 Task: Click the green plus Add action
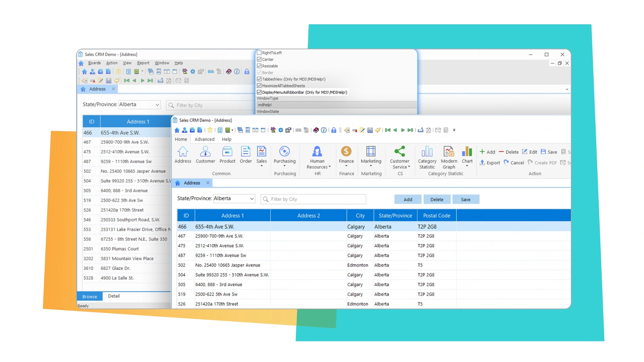point(487,152)
